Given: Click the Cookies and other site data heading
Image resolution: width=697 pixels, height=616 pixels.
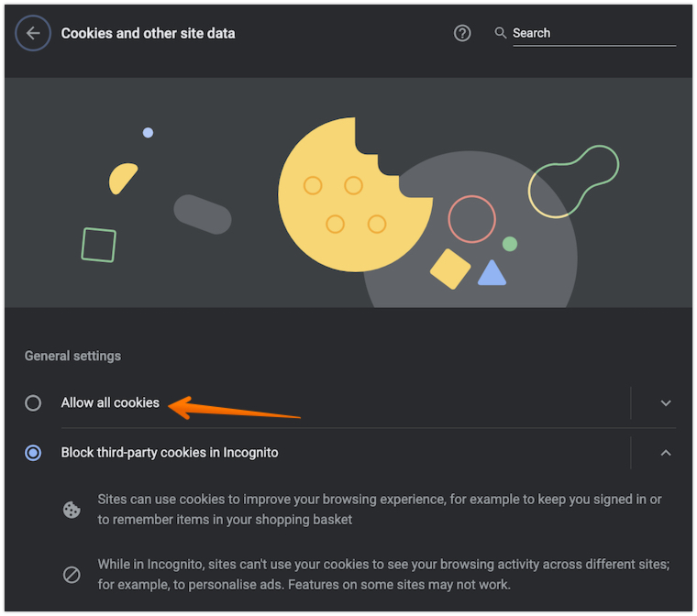Looking at the screenshot, I should click(148, 33).
